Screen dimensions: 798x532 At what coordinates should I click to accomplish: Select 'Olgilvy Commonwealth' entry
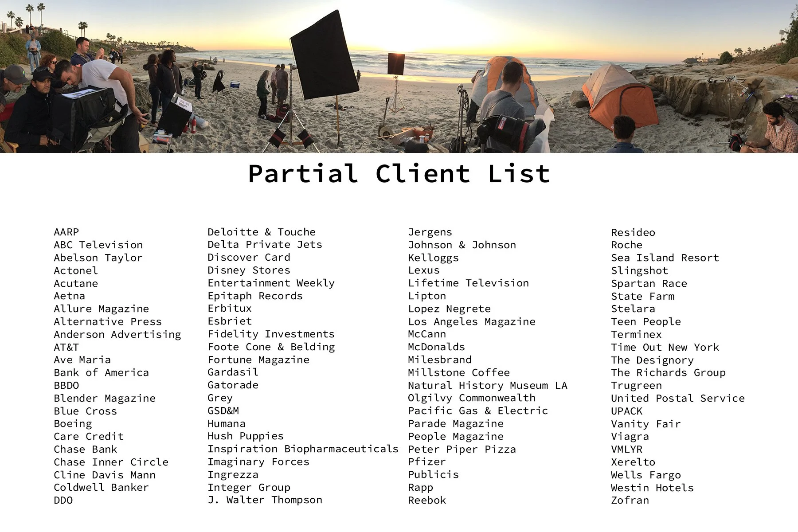472,398
